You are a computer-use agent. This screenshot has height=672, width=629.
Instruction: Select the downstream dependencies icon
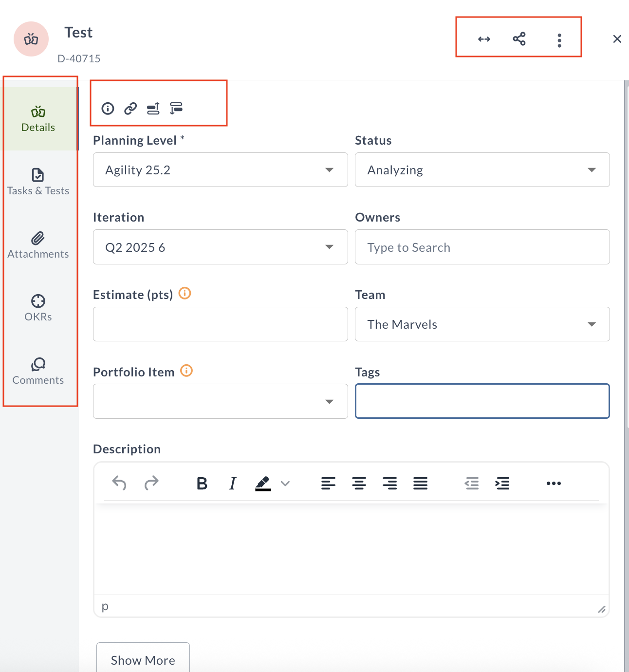(x=176, y=108)
